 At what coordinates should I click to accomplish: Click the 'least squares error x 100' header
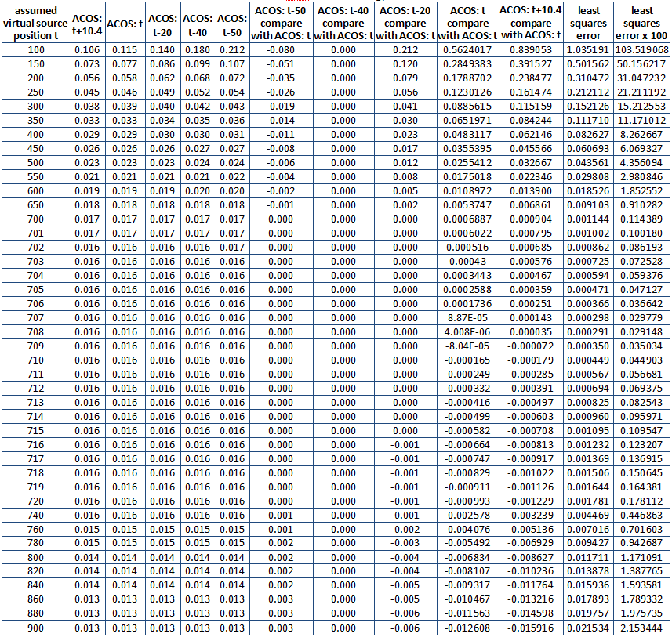[641, 23]
